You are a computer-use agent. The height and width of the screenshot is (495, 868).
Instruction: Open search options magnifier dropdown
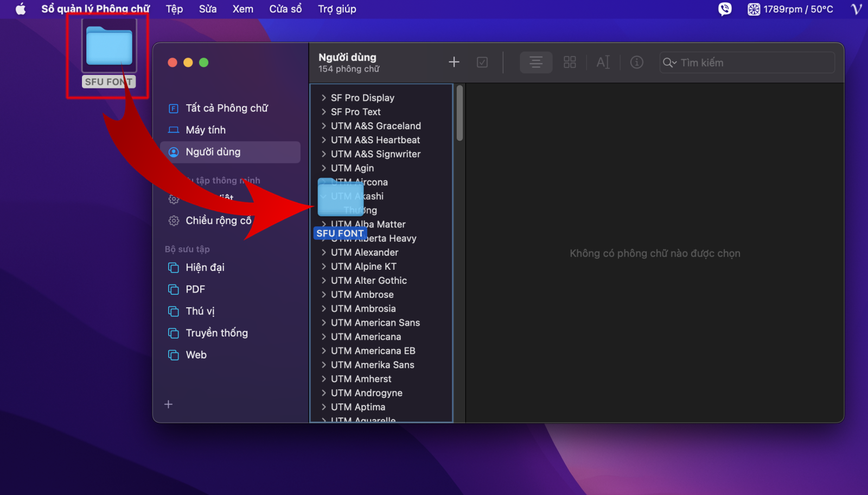point(669,62)
